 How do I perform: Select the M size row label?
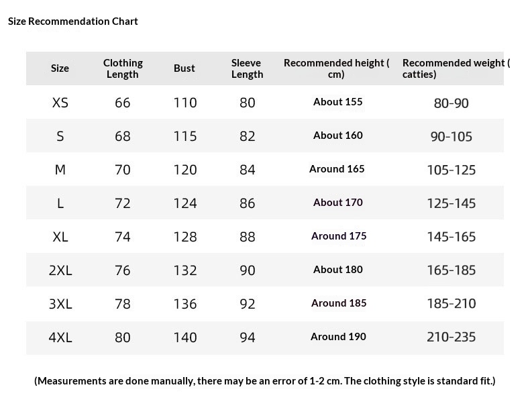click(x=60, y=170)
